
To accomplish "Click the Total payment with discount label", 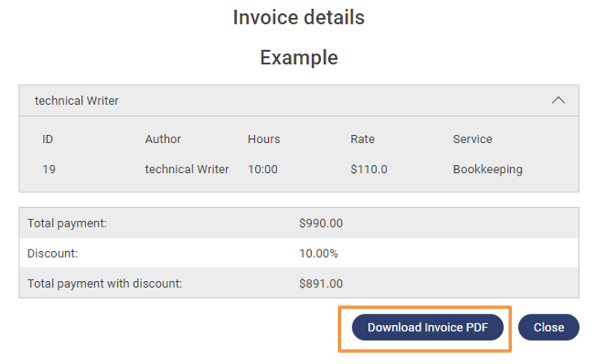I will (105, 284).
